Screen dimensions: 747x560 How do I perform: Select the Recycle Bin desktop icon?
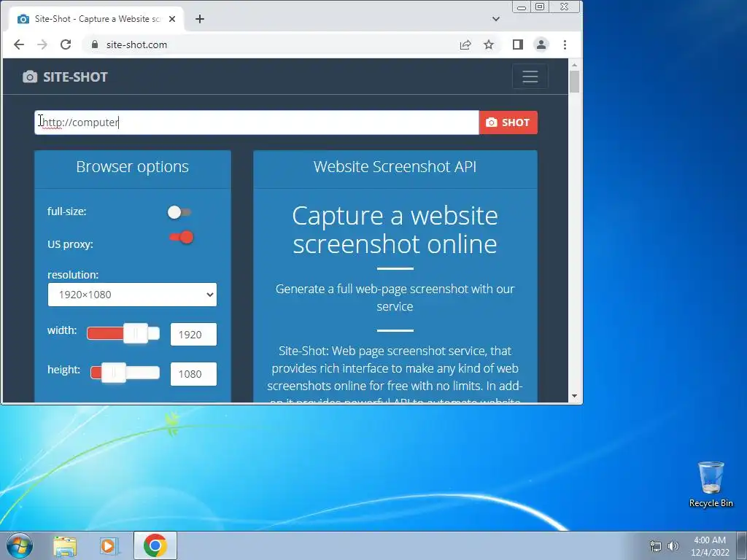[711, 484]
